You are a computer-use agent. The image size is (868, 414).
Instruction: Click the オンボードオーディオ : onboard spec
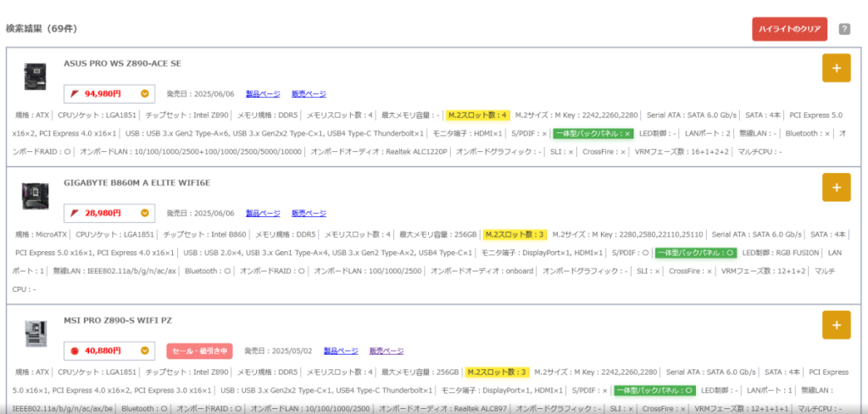[x=481, y=271]
